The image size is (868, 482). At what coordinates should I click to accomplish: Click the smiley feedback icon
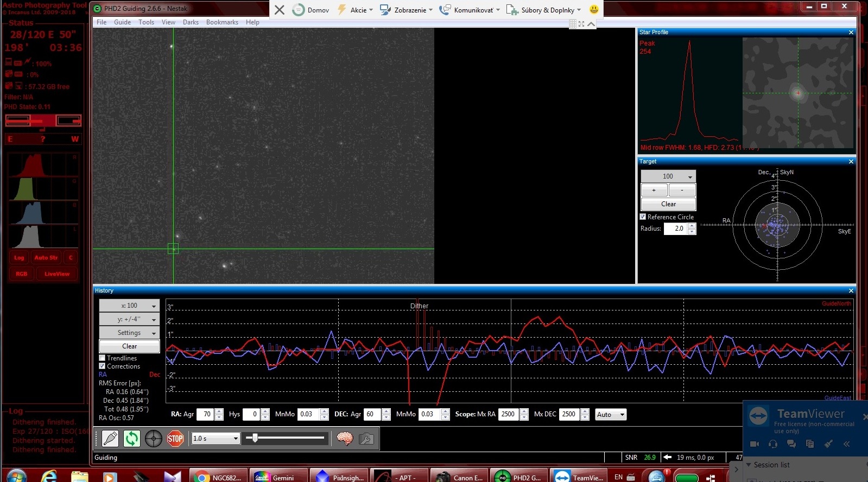pos(594,9)
